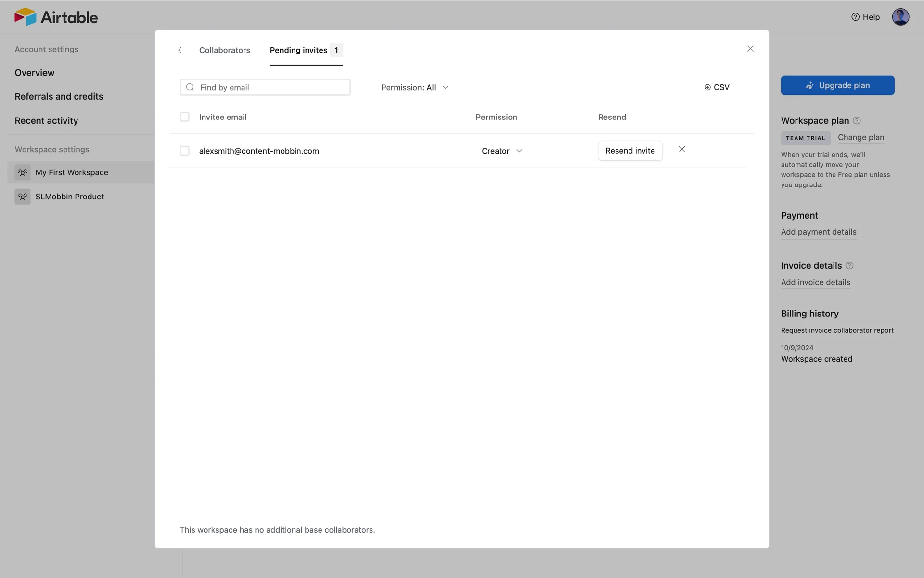Select all invitees checkbox
The height and width of the screenshot is (578, 924).
[184, 117]
